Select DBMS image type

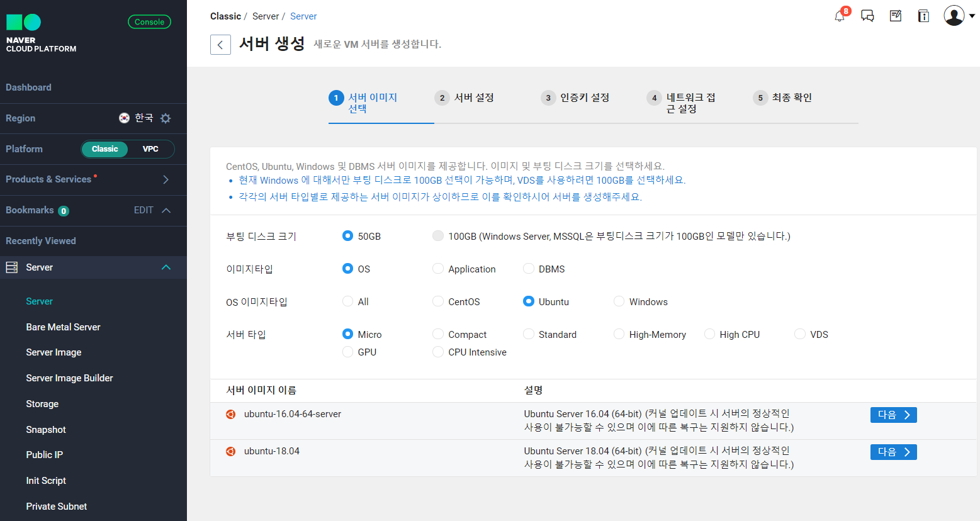pos(529,269)
